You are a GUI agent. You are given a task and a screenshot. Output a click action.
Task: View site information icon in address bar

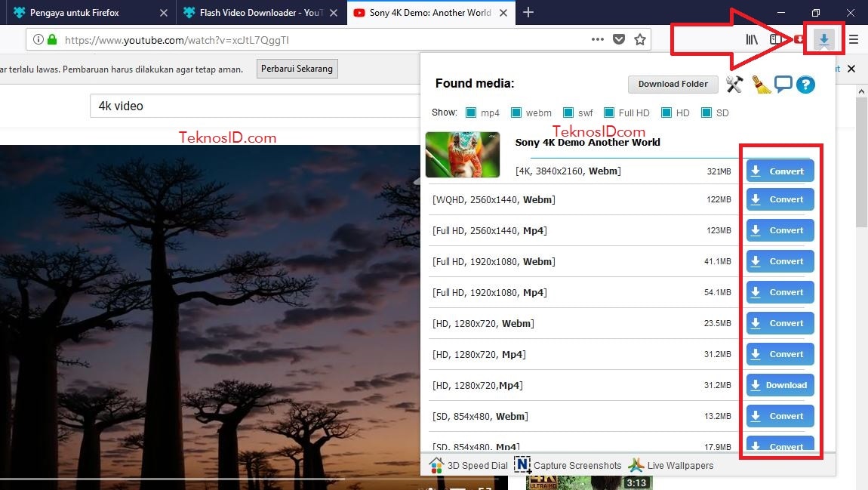[x=38, y=39]
